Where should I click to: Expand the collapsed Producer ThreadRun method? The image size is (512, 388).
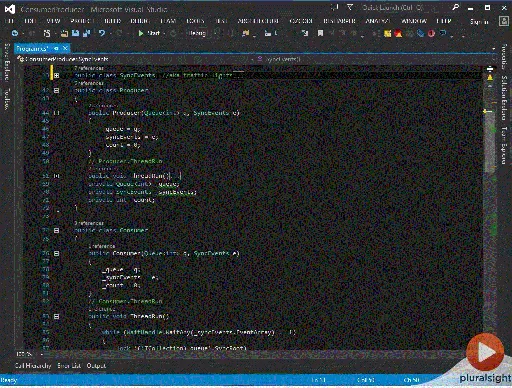pyautogui.click(x=56, y=176)
